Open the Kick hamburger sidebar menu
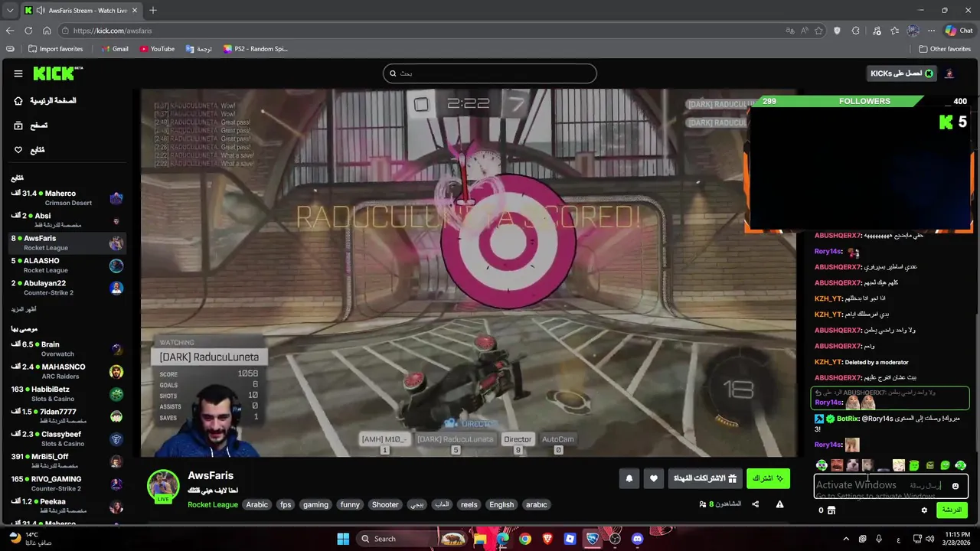The height and width of the screenshot is (551, 980). pos(18,73)
